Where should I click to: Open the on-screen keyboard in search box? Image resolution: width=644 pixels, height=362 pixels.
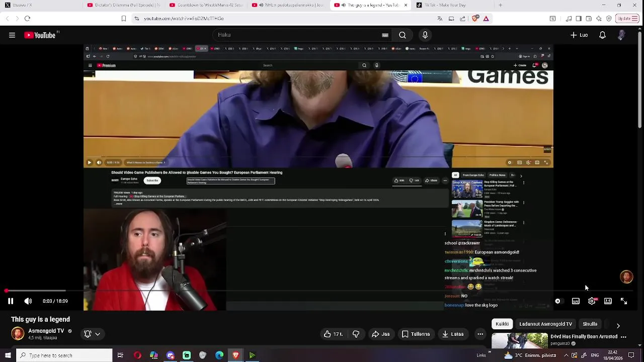click(385, 35)
